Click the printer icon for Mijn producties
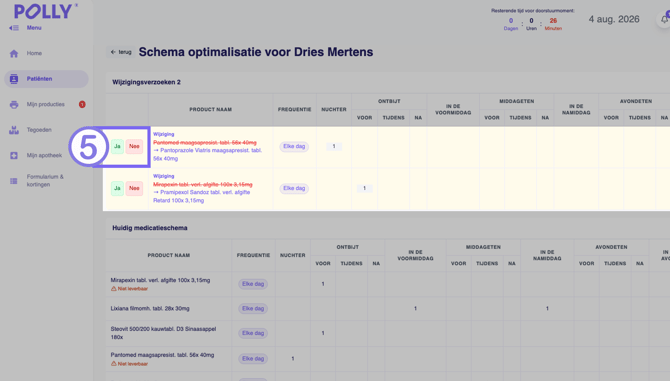Image resolution: width=670 pixels, height=381 pixels. click(14, 105)
